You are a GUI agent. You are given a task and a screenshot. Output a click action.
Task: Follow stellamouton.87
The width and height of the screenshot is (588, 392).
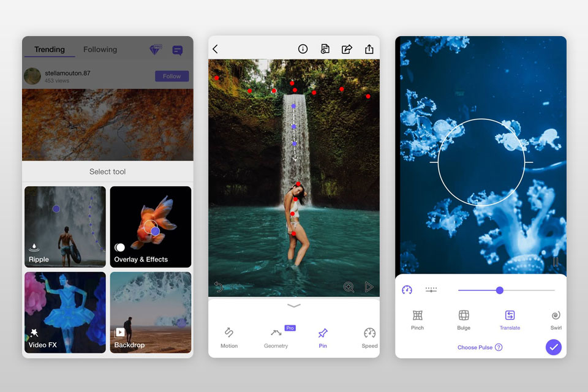point(171,76)
